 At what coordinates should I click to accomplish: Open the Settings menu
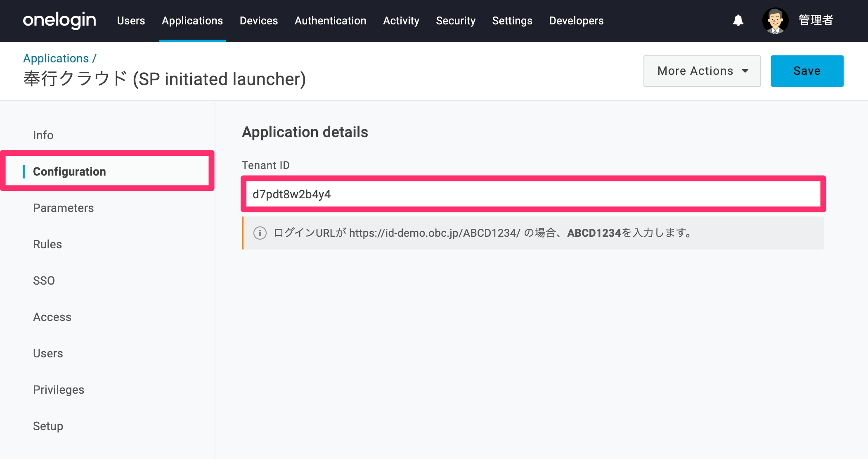tap(512, 21)
